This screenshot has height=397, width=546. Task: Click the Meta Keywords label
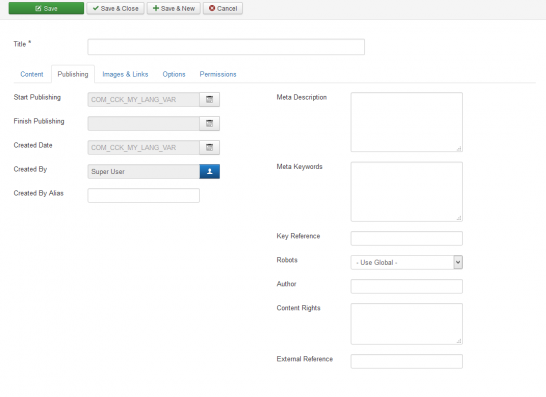tap(299, 166)
